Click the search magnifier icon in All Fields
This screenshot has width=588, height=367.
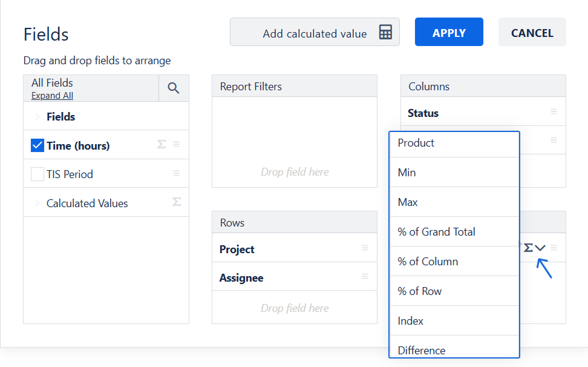pyautogui.click(x=174, y=88)
